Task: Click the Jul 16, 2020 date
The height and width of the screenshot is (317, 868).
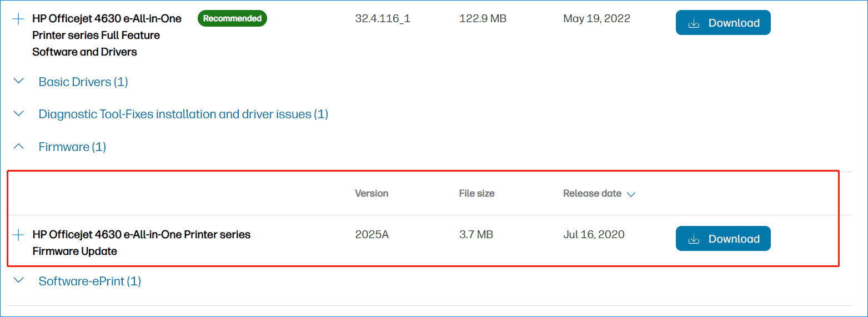Action: 594,234
